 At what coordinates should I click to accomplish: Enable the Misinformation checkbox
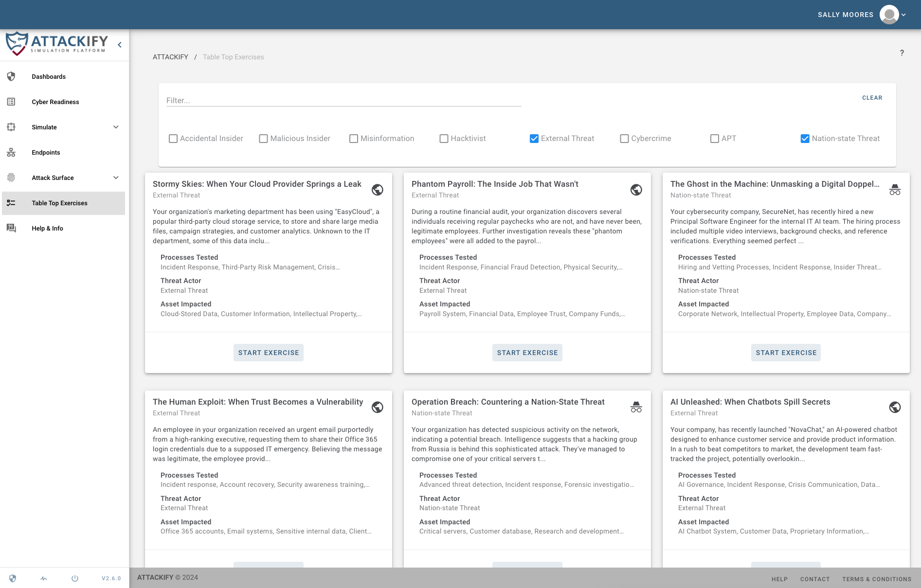pos(354,139)
